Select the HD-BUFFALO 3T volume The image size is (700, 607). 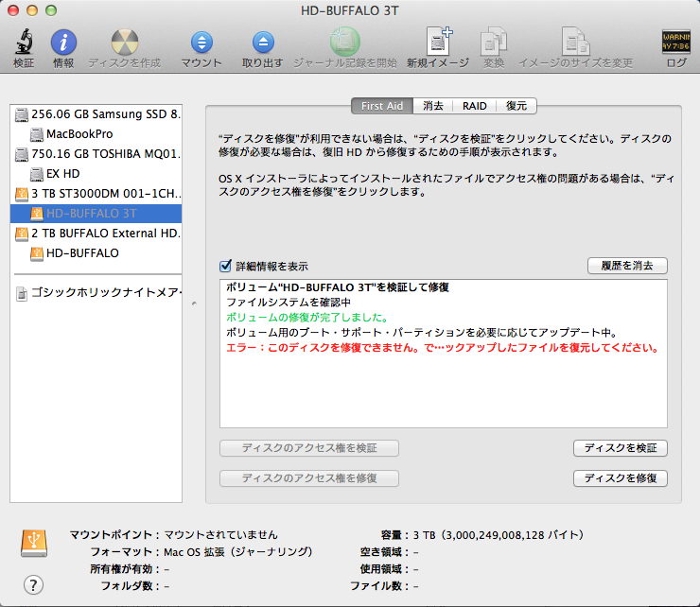coord(96,214)
